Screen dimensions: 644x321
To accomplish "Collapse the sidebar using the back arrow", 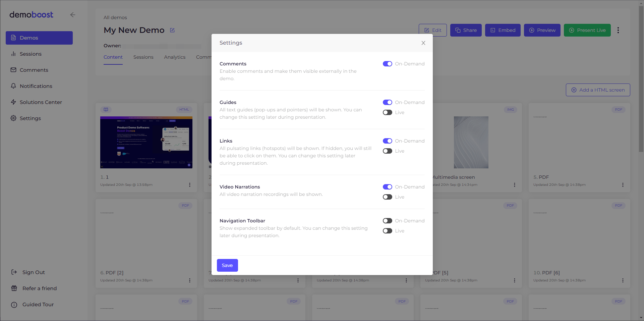I will [x=73, y=15].
